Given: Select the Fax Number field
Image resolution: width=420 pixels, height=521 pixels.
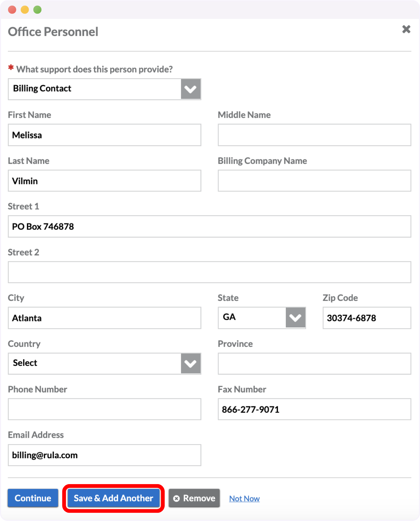Looking at the screenshot, I should click(x=314, y=409).
